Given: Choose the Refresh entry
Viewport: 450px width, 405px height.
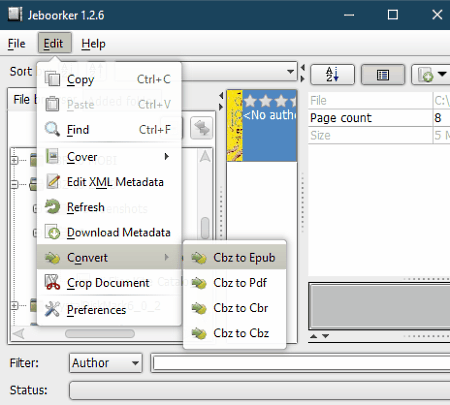Looking at the screenshot, I should (109, 207).
